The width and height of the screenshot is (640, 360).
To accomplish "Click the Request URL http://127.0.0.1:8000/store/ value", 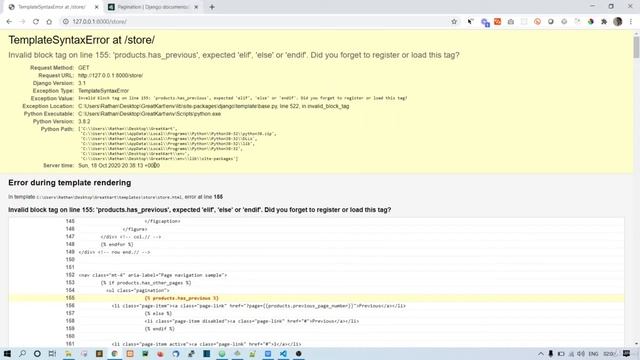I will click(111, 76).
